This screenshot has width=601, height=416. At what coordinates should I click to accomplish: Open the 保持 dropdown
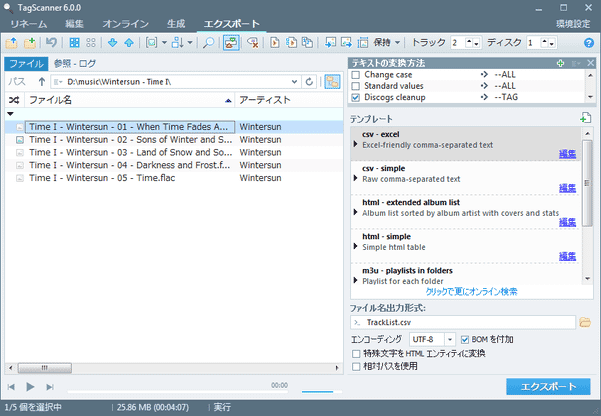397,43
